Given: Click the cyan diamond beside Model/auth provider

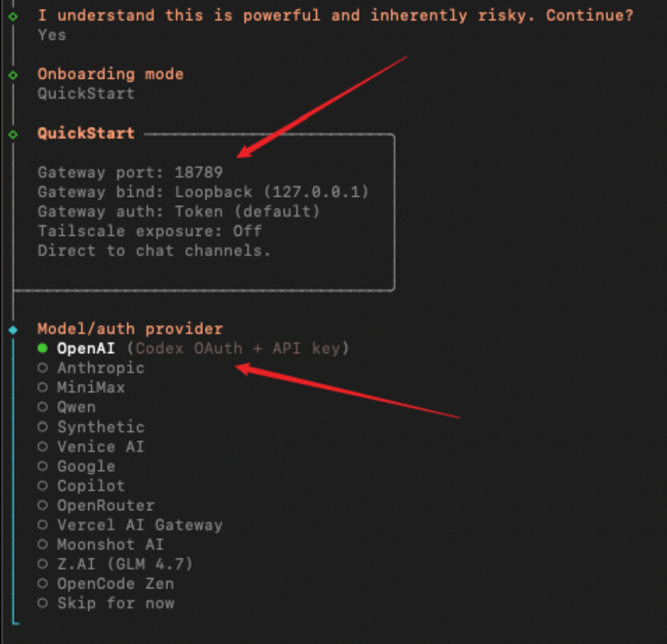Looking at the screenshot, I should [13, 330].
